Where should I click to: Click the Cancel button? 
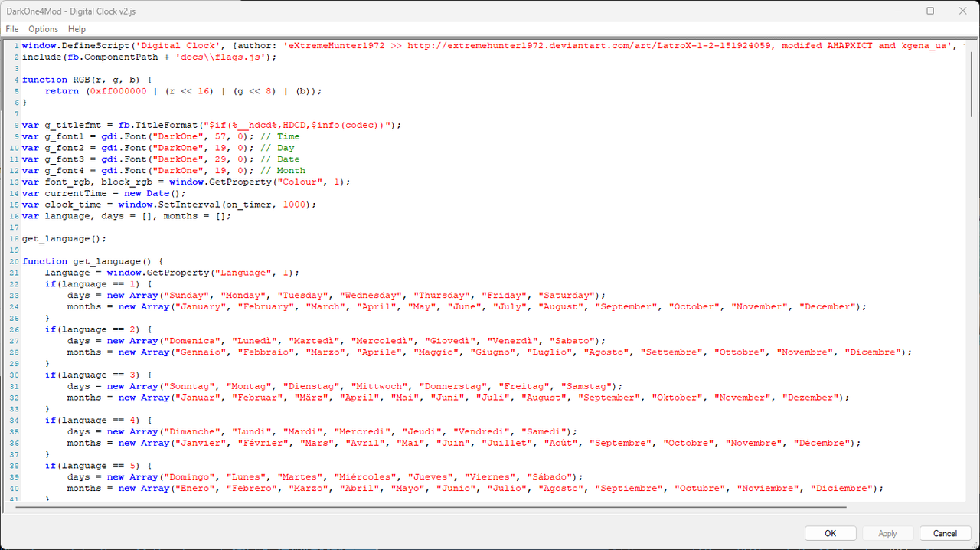(945, 533)
